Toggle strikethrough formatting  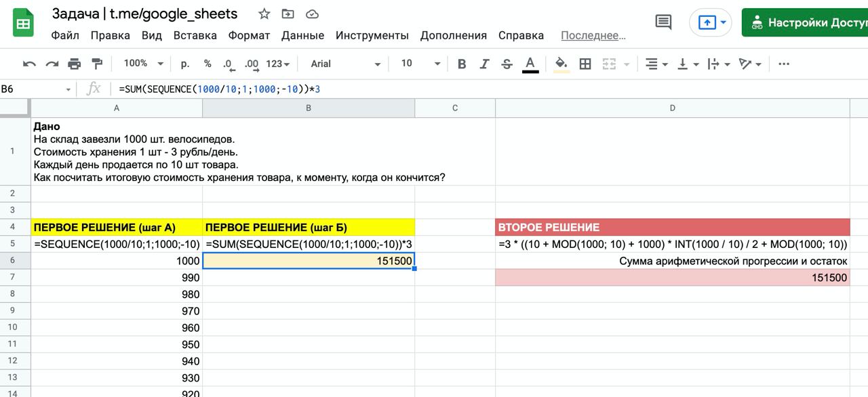point(507,64)
